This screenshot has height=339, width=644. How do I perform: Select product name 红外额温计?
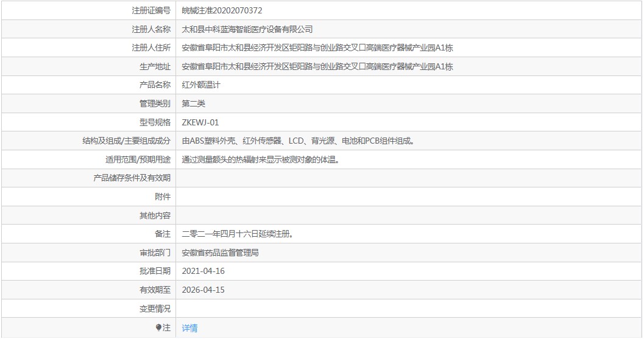(201, 85)
